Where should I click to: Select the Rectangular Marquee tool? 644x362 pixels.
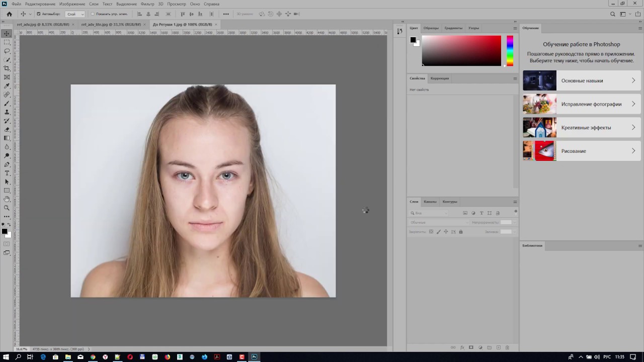pyautogui.click(x=7, y=42)
